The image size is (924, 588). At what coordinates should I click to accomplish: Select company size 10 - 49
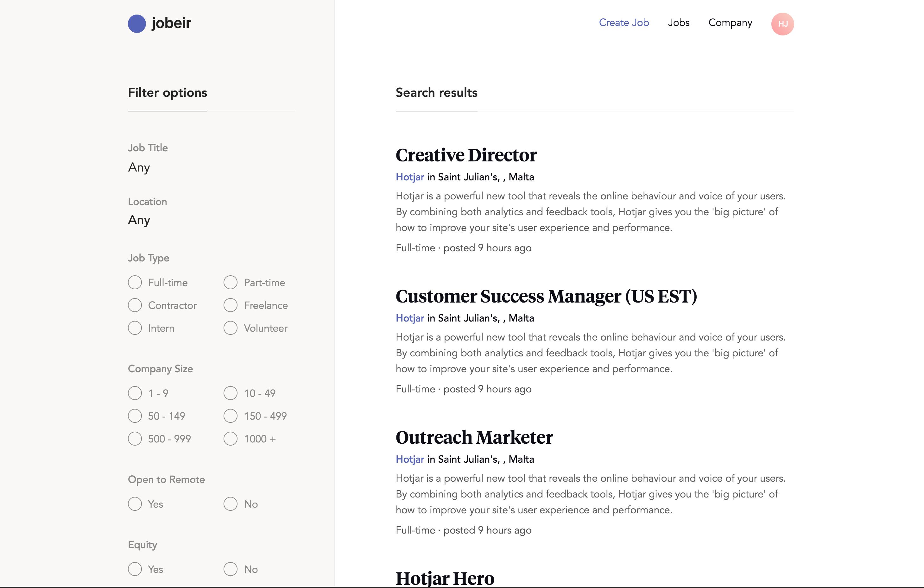coord(230,393)
